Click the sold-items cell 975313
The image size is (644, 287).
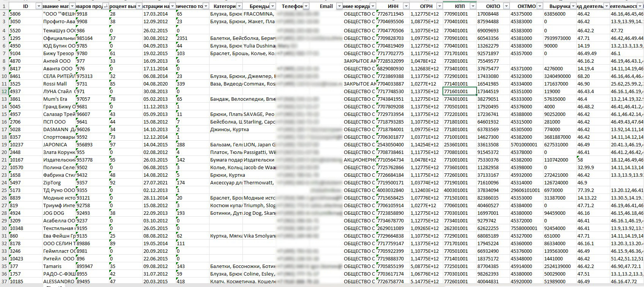pos(92,76)
